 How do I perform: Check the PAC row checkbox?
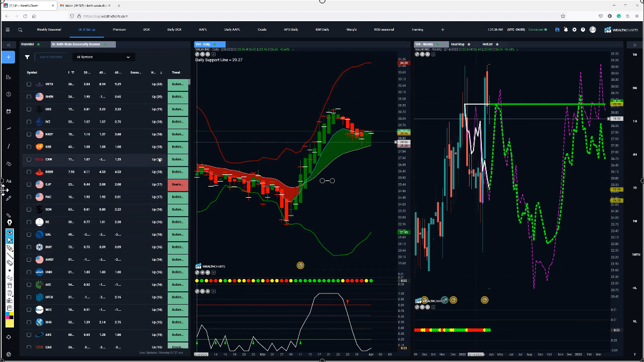click(29, 197)
